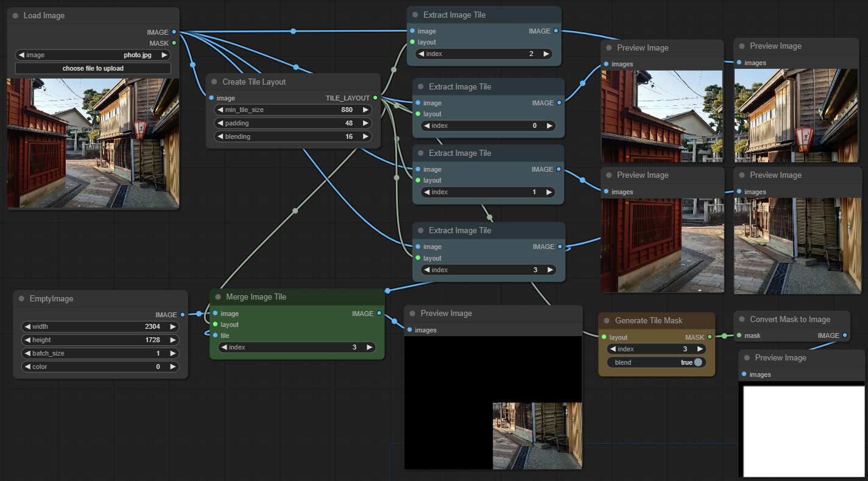The height and width of the screenshot is (481, 868).
Task: Click the white mask preview image
Action: (803, 430)
